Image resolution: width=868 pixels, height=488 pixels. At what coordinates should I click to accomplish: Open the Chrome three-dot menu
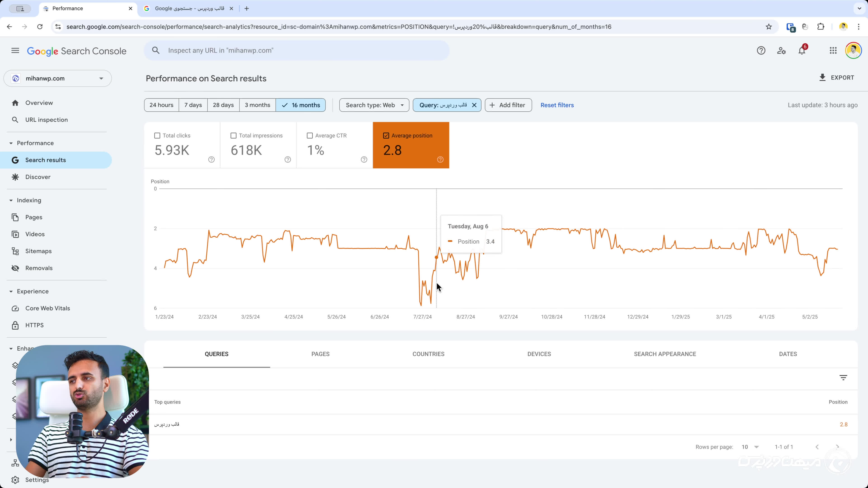tap(859, 27)
